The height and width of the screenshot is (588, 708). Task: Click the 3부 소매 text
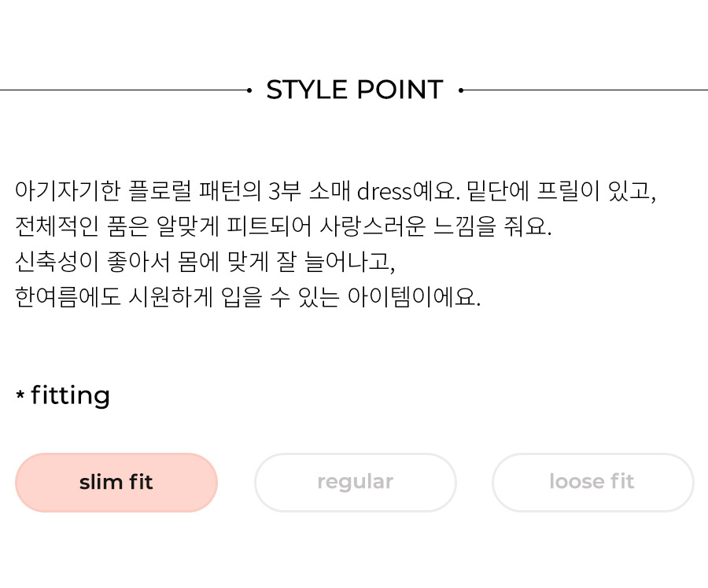pyautogui.click(x=309, y=191)
